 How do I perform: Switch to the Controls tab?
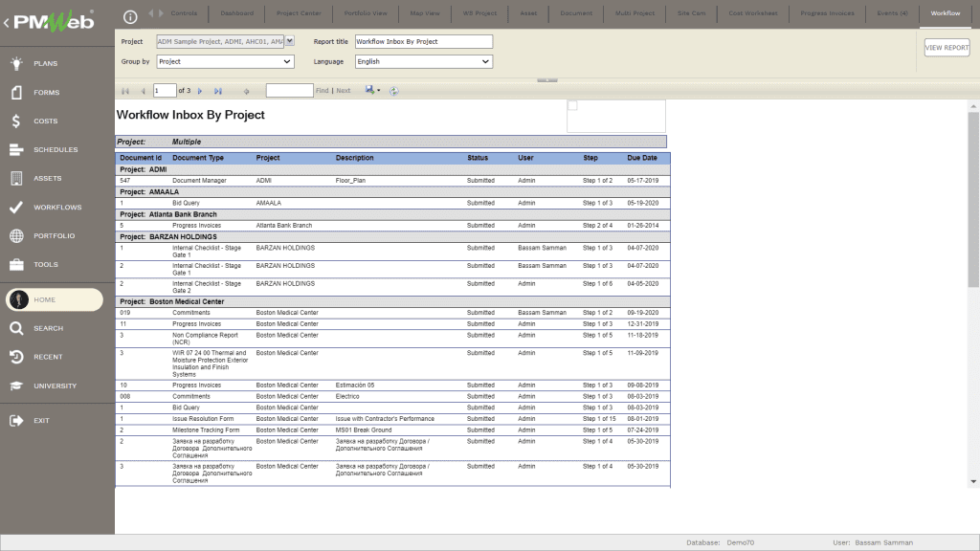tap(184, 13)
